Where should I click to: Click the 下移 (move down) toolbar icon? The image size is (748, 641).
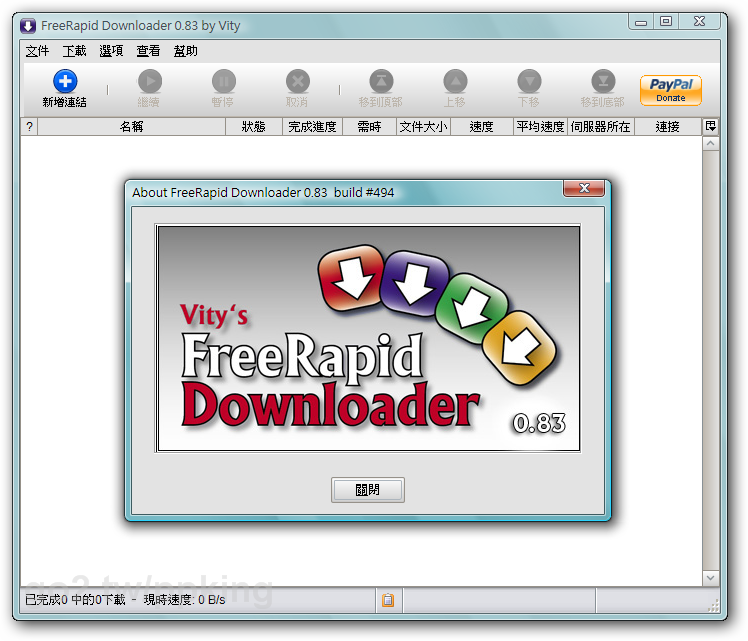tap(530, 81)
